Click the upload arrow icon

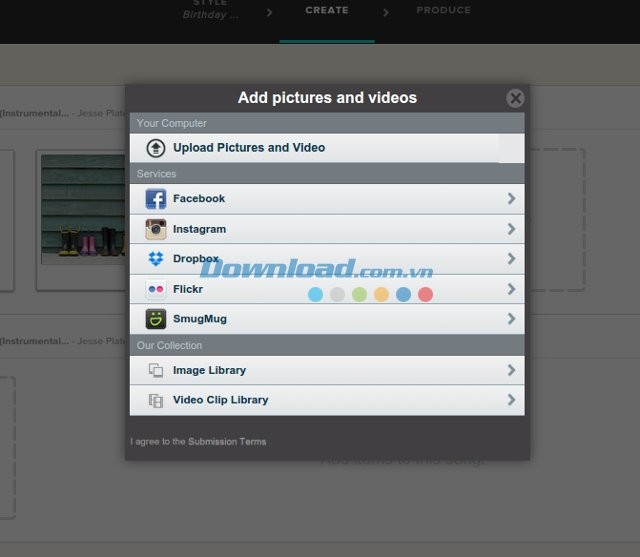click(156, 148)
